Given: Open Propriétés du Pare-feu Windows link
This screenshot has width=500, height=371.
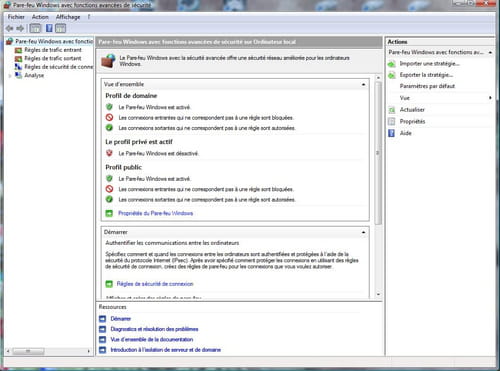Looking at the screenshot, I should [x=155, y=213].
